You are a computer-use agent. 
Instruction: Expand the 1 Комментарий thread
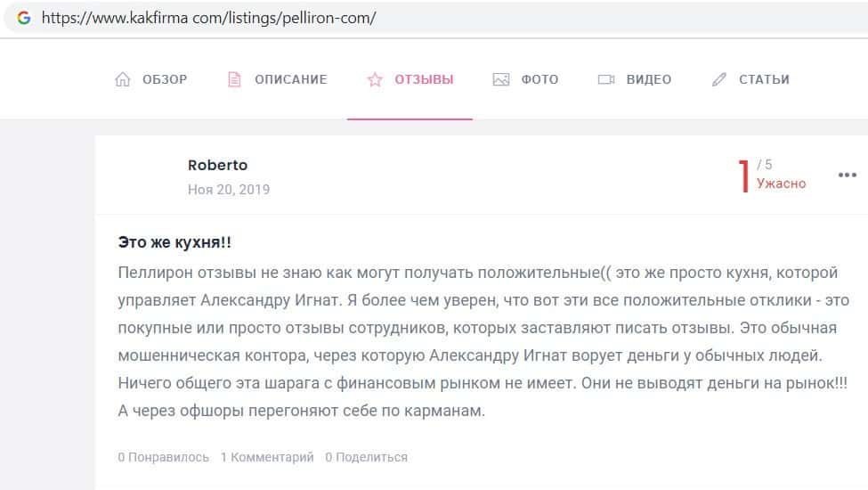click(267, 457)
